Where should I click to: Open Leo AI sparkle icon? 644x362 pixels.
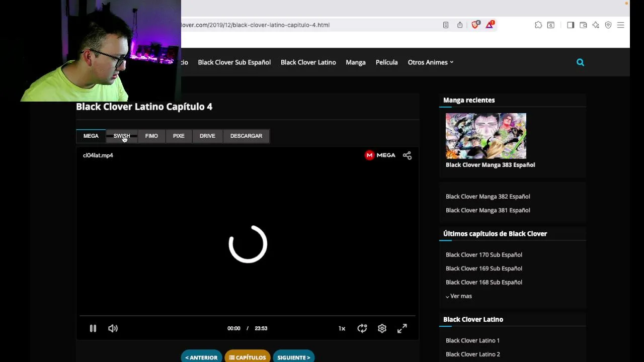(596, 25)
